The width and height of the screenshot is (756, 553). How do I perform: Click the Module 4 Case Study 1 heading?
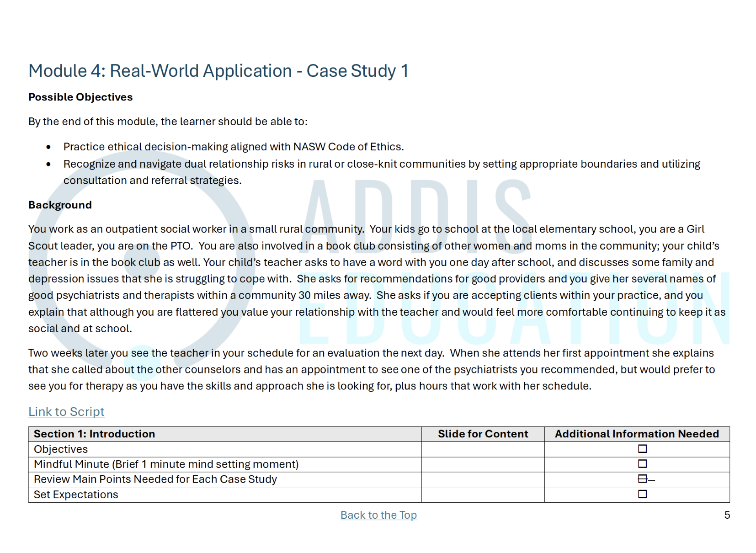[x=218, y=71]
